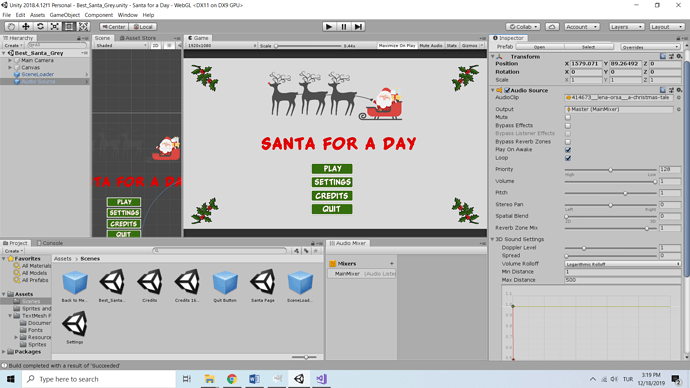
Task: Click Output mixer object picker circle
Action: (x=679, y=109)
